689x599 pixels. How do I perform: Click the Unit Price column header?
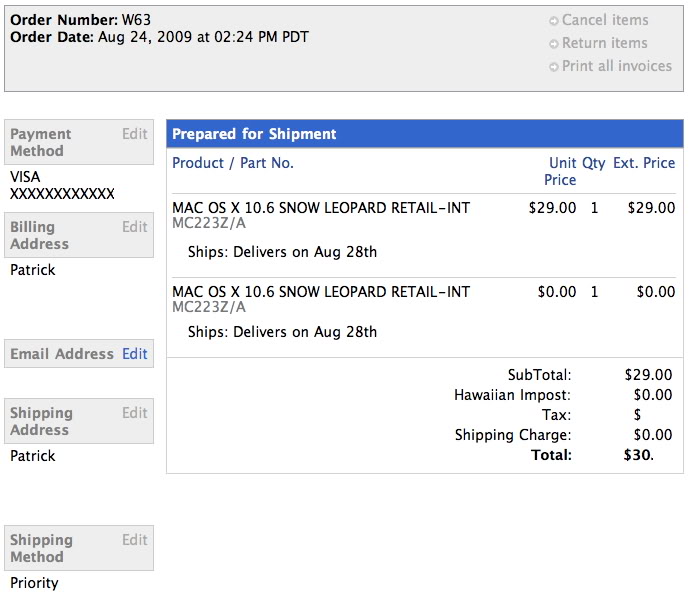coord(562,171)
